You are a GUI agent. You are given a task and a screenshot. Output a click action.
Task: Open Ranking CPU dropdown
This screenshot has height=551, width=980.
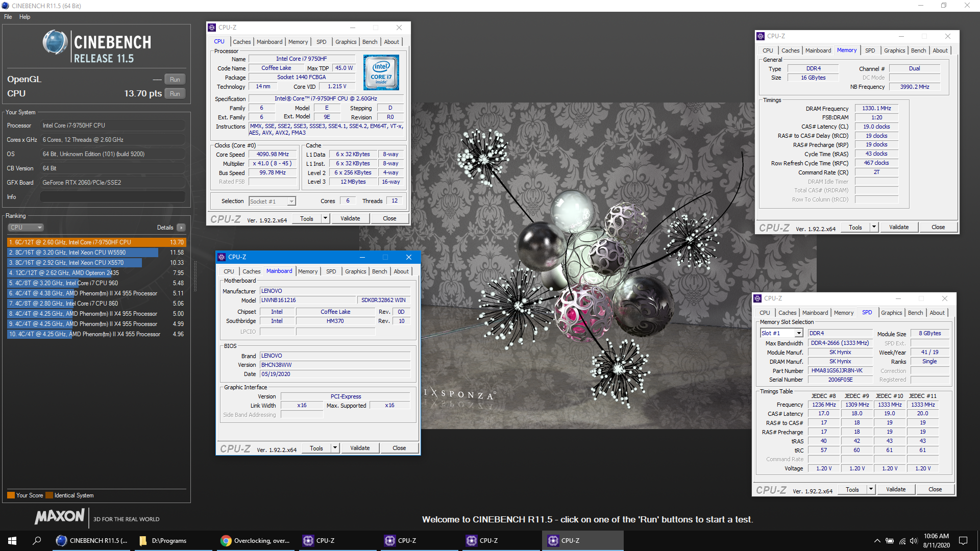coord(26,228)
